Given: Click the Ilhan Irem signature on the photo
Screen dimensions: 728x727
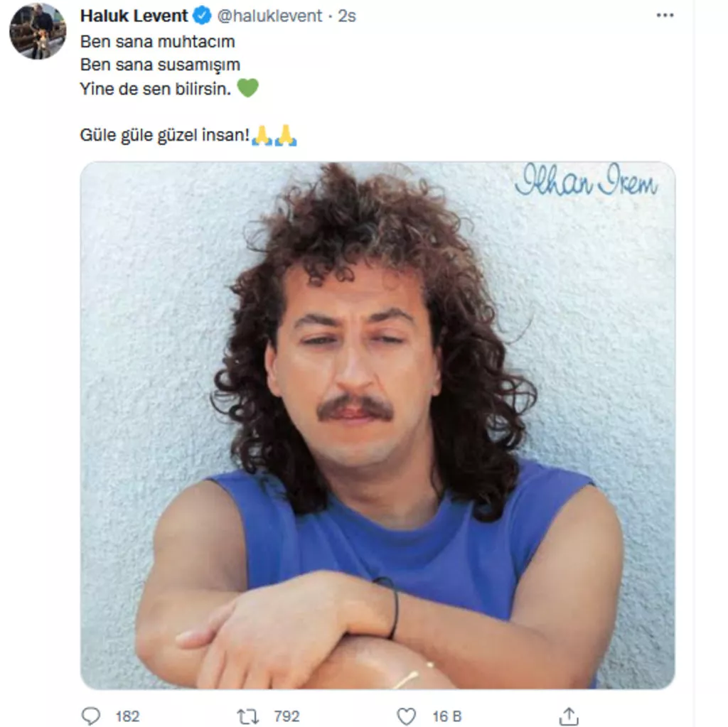Looking at the screenshot, I should point(585,181).
